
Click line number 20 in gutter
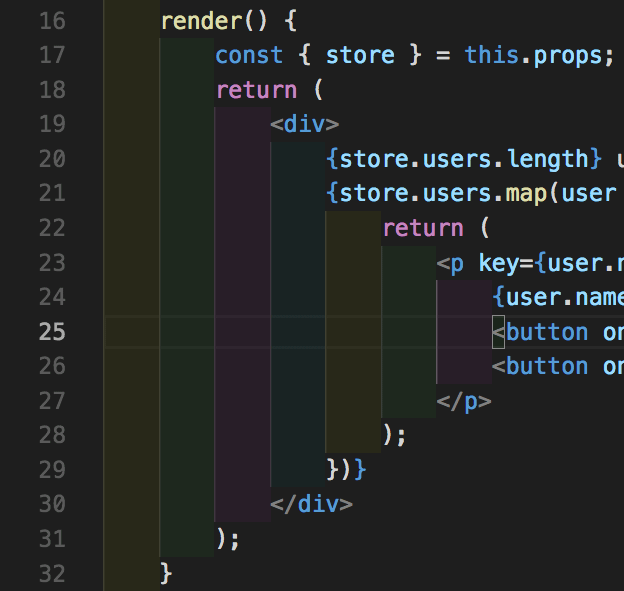click(x=52, y=158)
